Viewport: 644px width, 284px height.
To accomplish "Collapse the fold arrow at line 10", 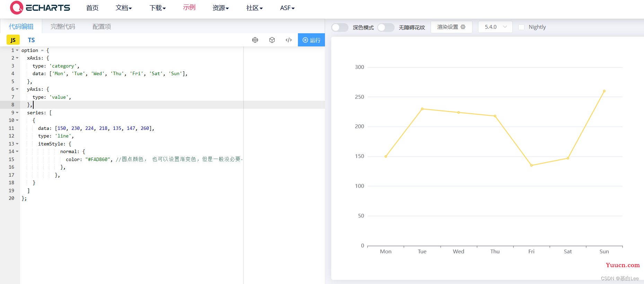I will [17, 120].
